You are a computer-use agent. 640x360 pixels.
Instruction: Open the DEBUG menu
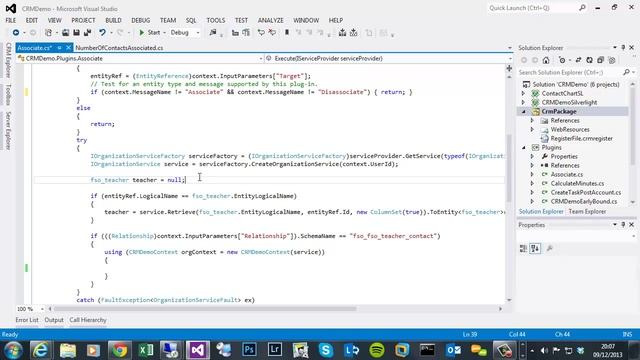point(140,20)
